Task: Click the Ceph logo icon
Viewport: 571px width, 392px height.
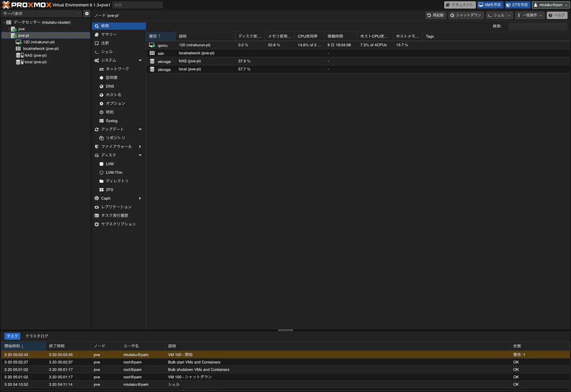Action: (x=97, y=198)
